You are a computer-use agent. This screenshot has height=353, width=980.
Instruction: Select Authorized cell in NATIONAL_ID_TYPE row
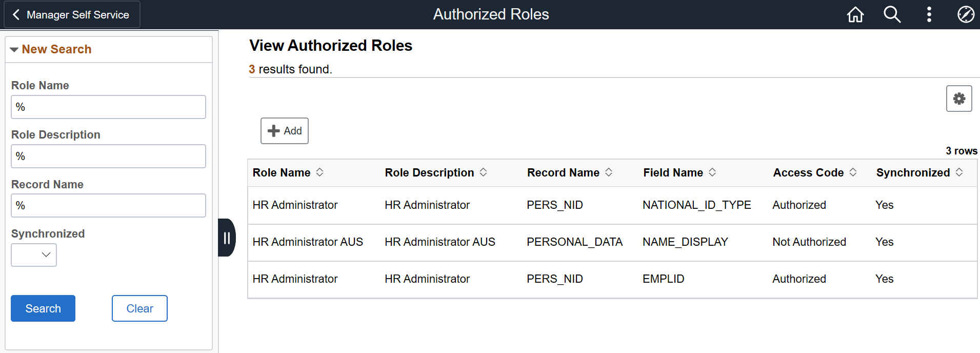tap(799, 205)
